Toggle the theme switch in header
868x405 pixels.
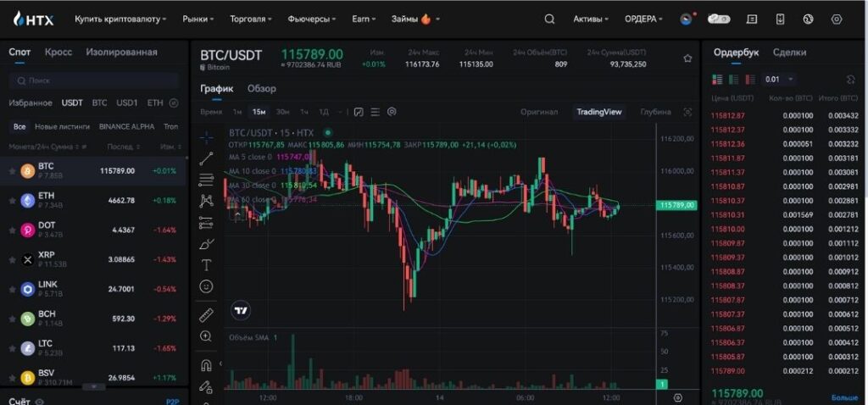[x=719, y=19]
